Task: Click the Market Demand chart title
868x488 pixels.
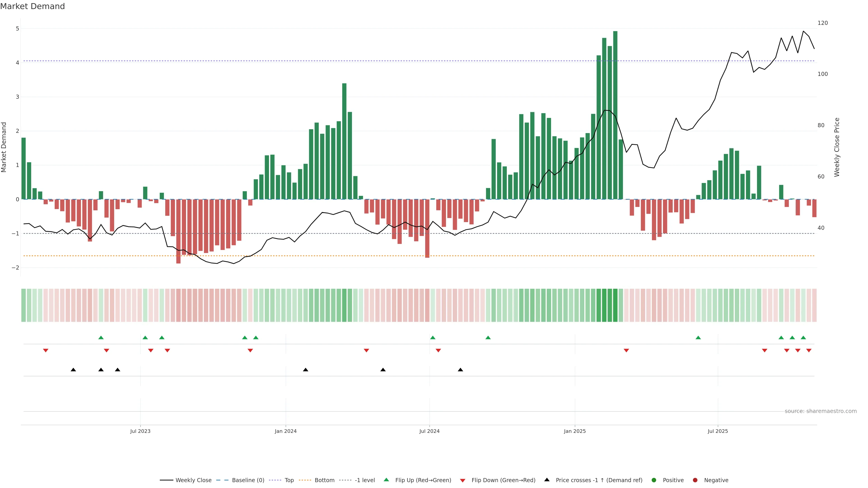Action: [x=32, y=6]
